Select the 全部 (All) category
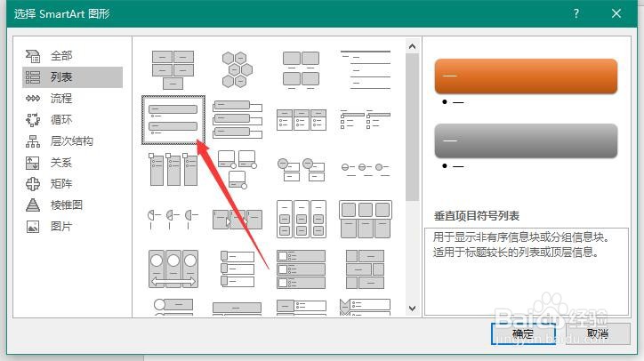The width and height of the screenshot is (644, 361). [x=72, y=55]
